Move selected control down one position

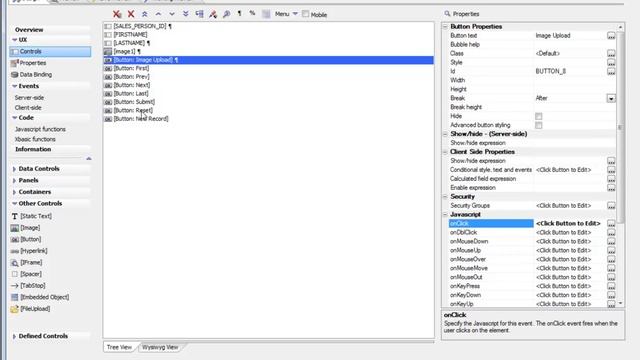click(x=172, y=14)
